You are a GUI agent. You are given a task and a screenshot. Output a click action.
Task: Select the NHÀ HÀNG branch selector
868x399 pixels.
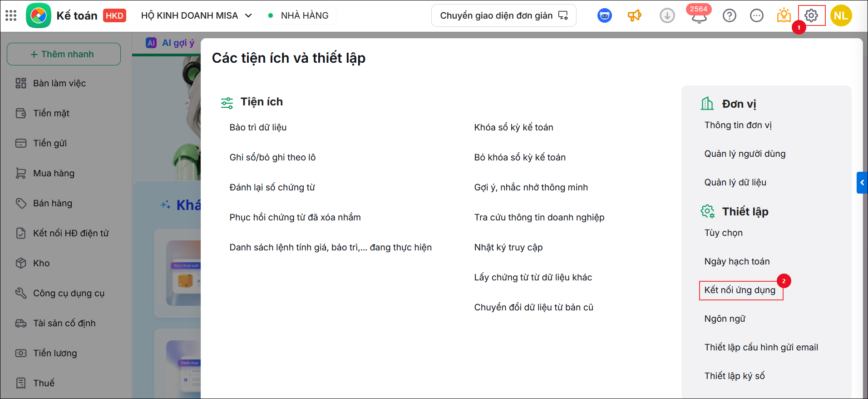[299, 15]
